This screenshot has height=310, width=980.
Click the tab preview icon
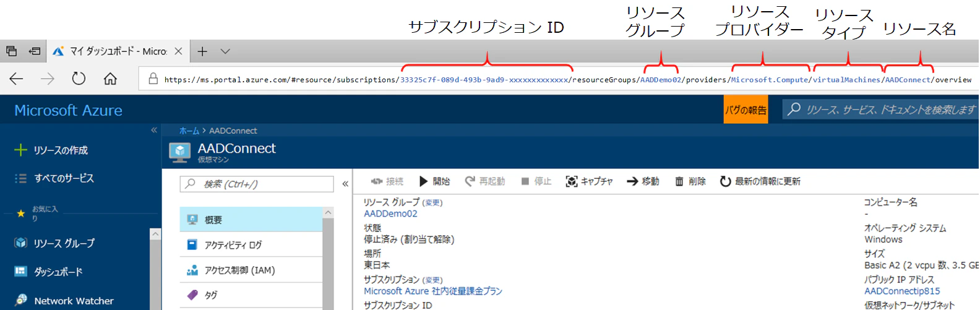11,51
